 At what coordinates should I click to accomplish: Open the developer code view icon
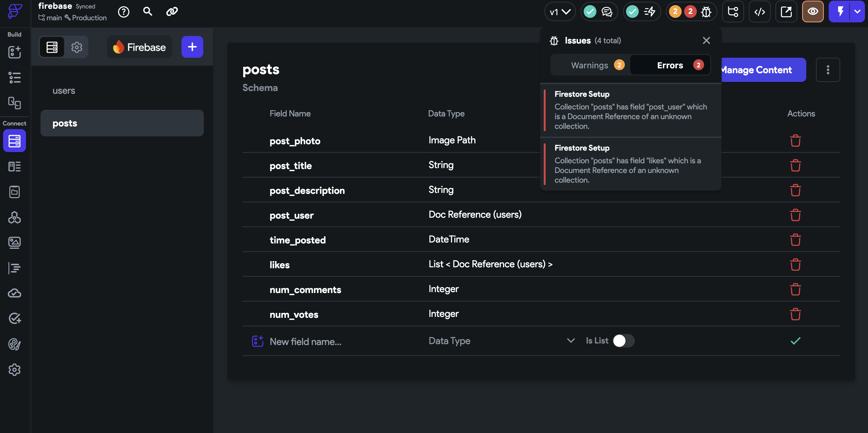point(759,12)
